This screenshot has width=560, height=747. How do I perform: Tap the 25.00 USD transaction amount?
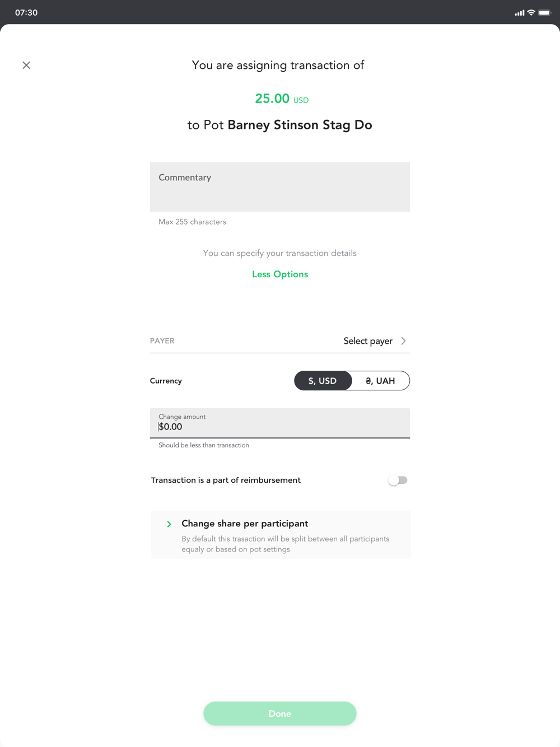(x=282, y=99)
